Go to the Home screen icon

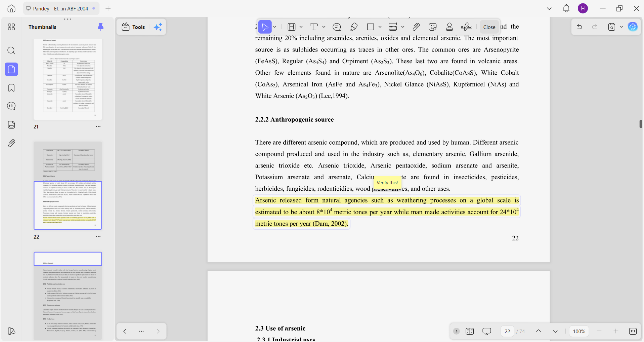coord(11,8)
